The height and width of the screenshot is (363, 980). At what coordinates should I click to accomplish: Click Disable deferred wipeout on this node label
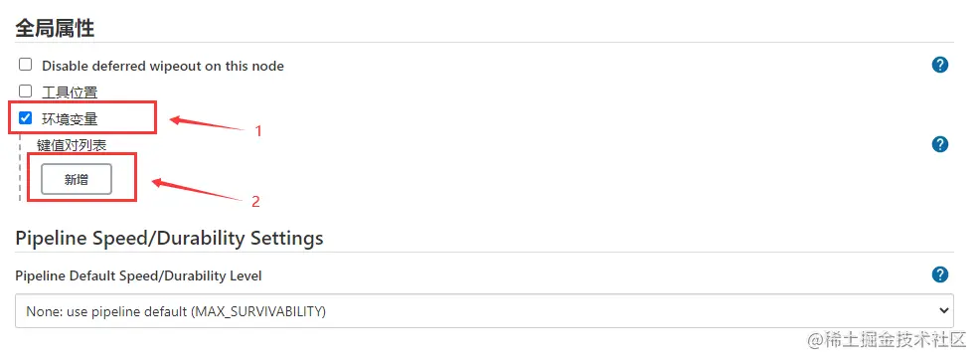[162, 66]
